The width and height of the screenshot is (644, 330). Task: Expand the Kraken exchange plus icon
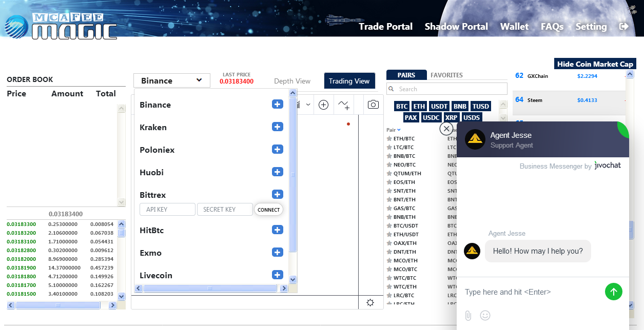click(x=278, y=127)
